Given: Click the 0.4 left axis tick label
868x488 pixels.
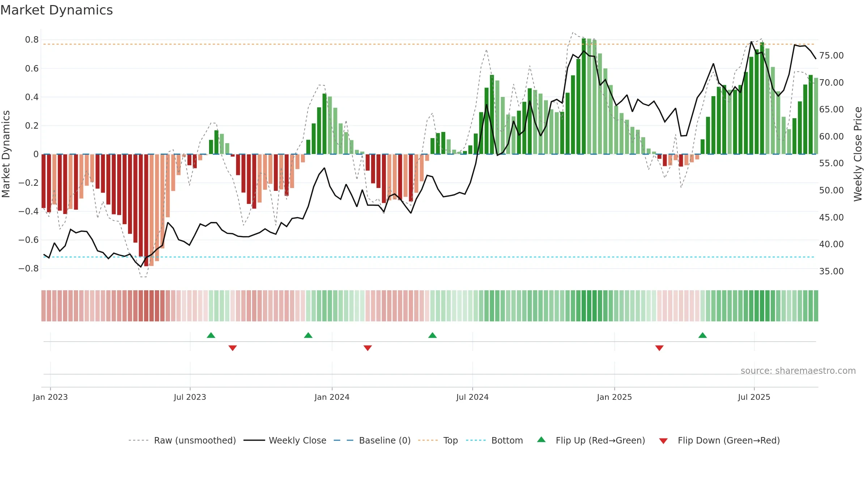Looking at the screenshot, I should click(32, 97).
